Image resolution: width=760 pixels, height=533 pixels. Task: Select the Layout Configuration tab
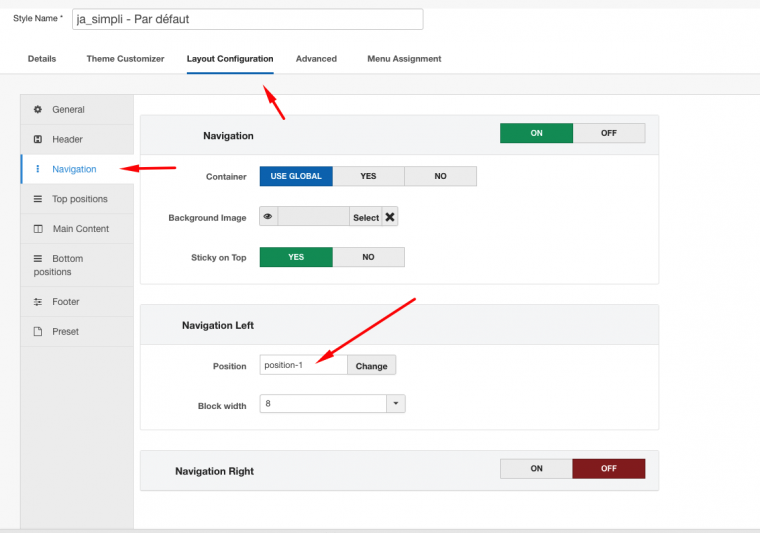230,59
